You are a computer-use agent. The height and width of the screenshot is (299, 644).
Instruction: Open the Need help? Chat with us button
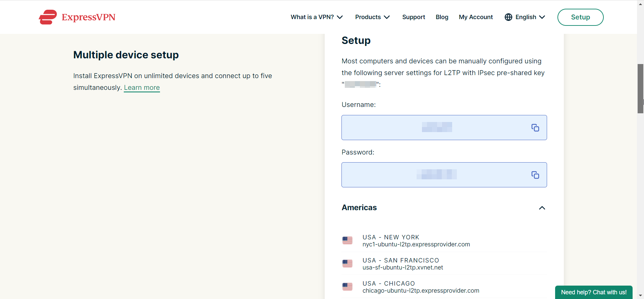tap(594, 292)
